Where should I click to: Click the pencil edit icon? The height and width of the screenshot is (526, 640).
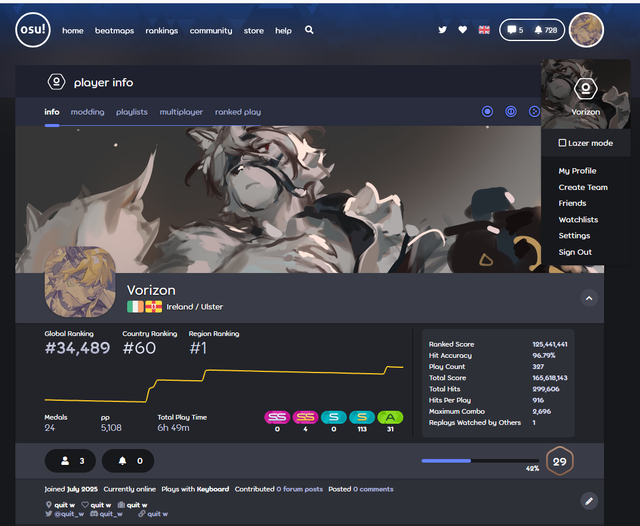[x=589, y=501]
